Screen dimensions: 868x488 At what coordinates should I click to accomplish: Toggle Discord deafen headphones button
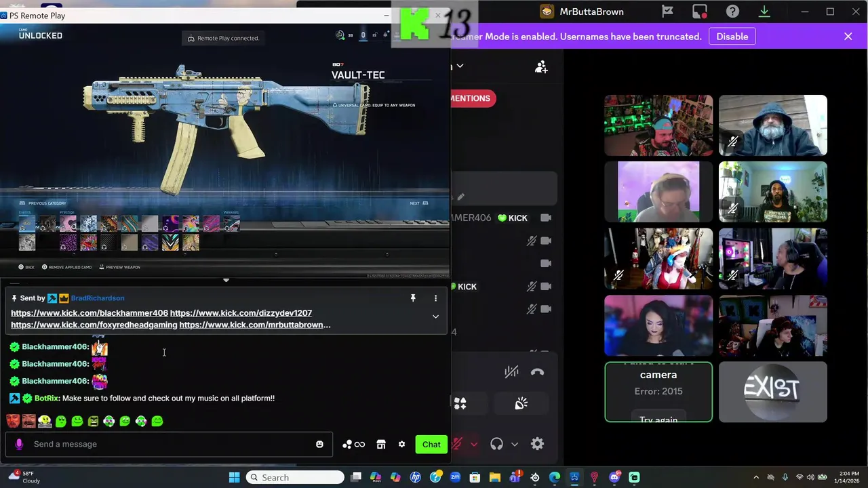496,444
